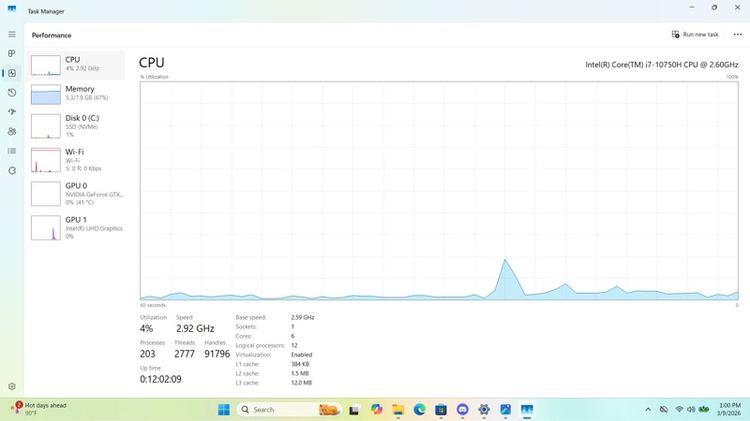Viewport: 750px width, 421px height.
Task: Open the Startup apps sidebar icon
Action: (x=12, y=111)
